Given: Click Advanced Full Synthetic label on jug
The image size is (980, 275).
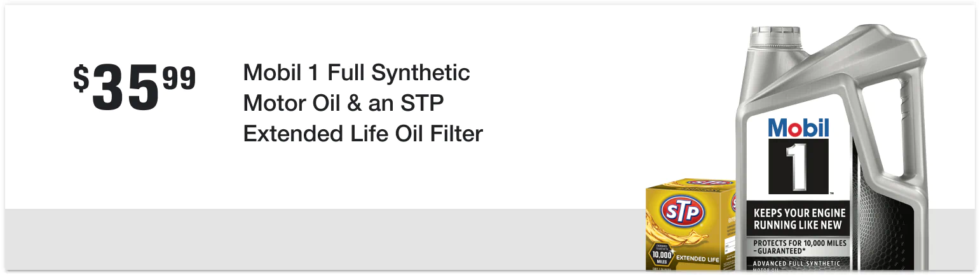Looking at the screenshot, I should pyautogui.click(x=797, y=264).
